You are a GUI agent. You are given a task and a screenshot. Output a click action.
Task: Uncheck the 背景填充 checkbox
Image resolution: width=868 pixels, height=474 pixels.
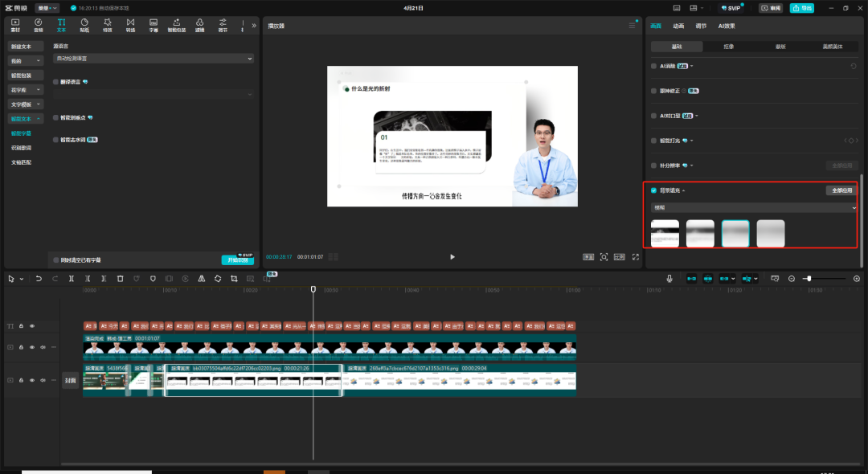point(653,191)
